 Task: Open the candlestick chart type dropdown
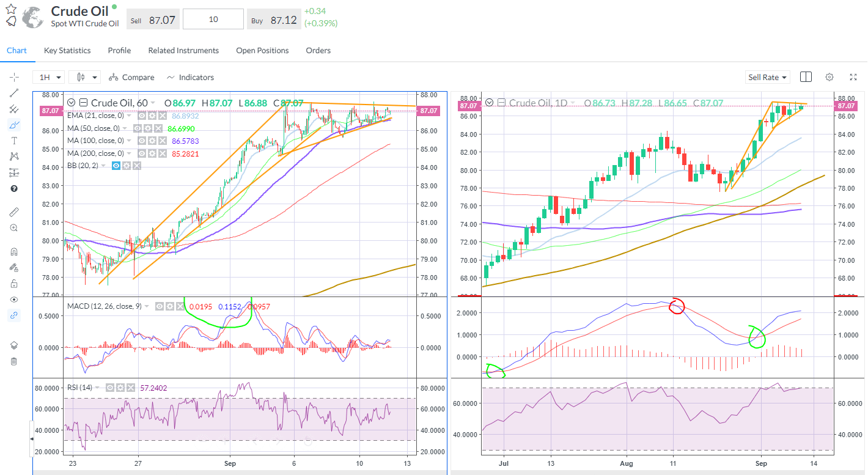click(84, 78)
